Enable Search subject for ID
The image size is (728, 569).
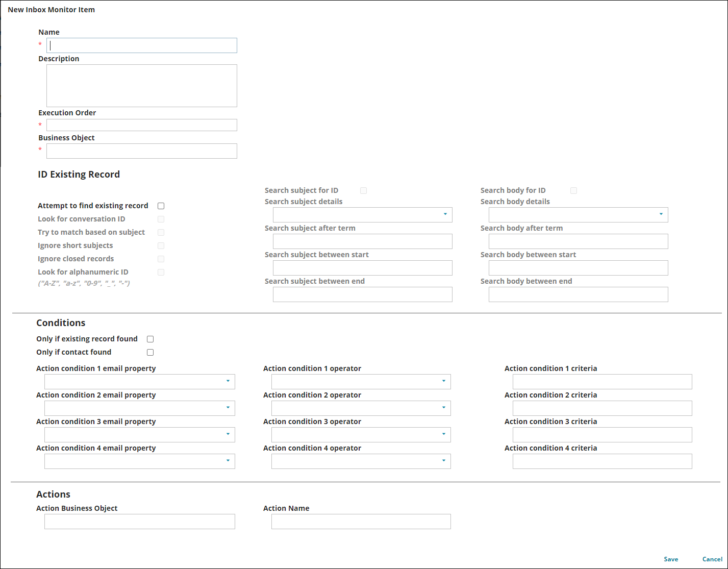point(363,190)
